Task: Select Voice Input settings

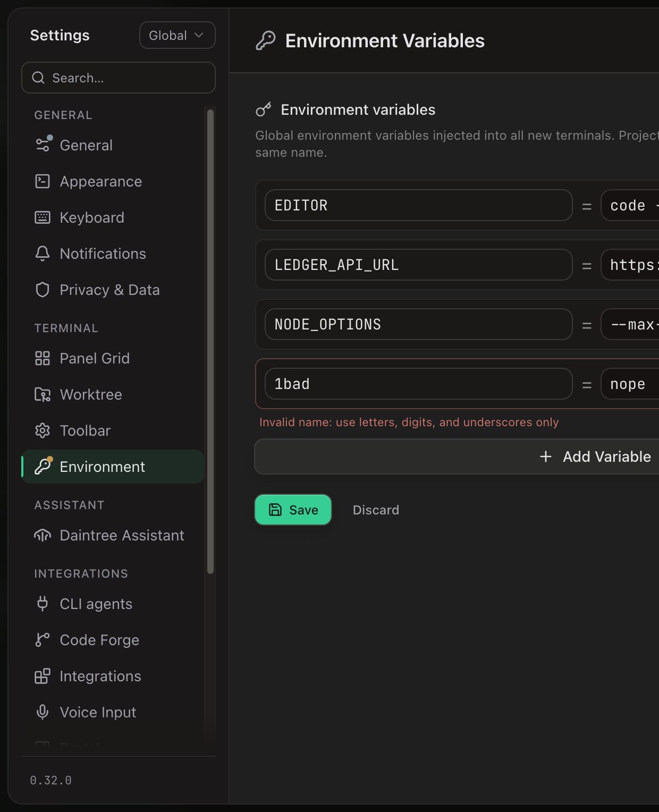Action: point(113,712)
